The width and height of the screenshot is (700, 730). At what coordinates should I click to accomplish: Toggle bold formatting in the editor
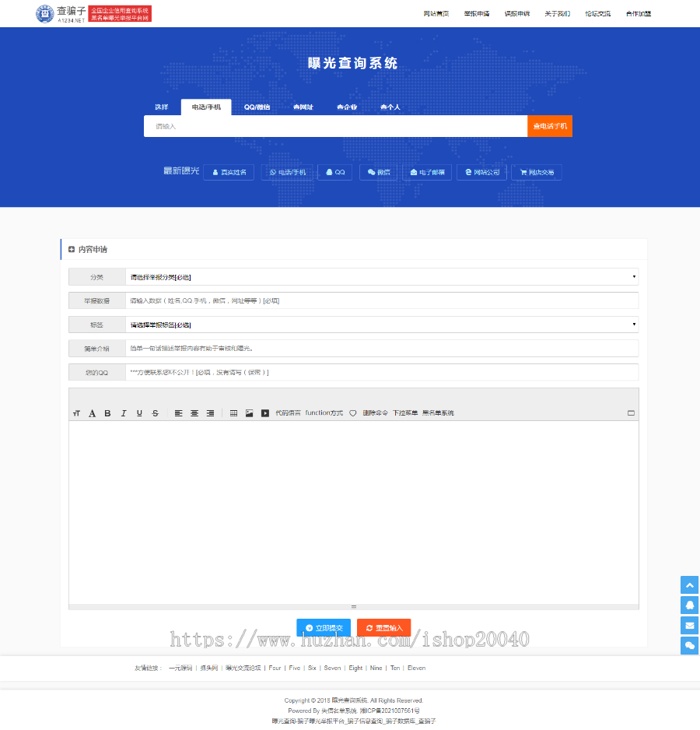coord(107,413)
